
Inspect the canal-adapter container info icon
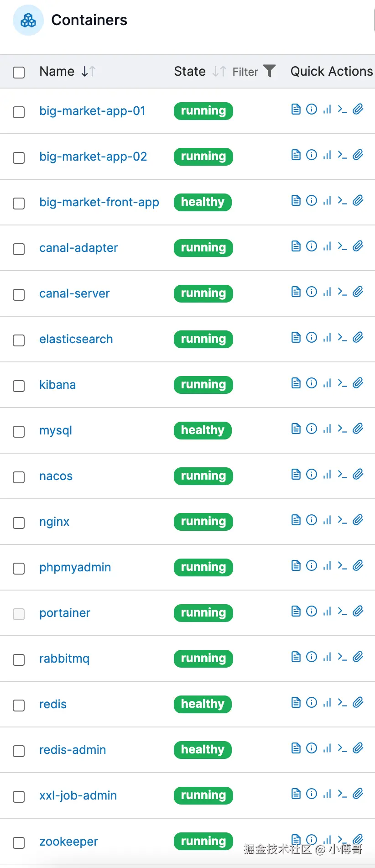coord(312,246)
